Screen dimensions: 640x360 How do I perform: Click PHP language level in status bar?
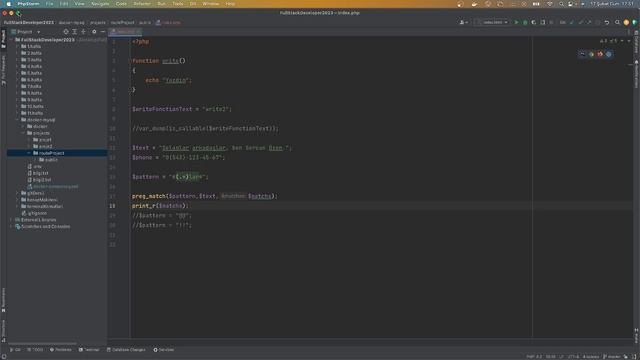point(534,357)
